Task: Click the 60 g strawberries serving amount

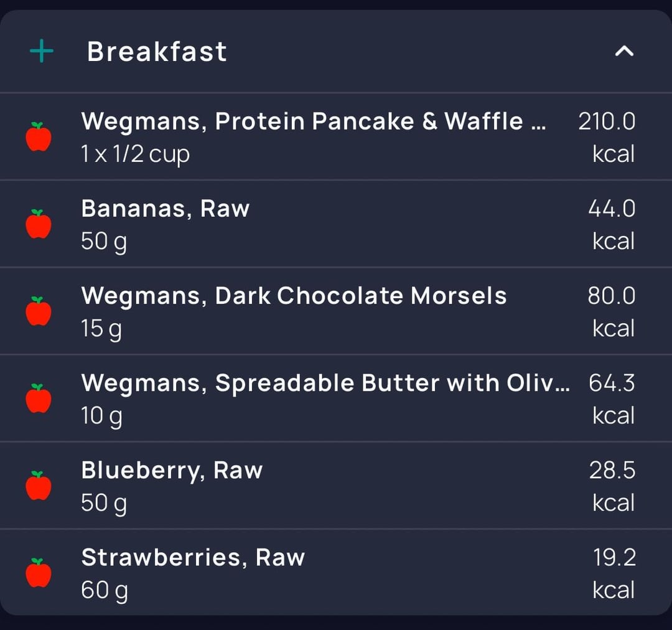Action: point(105,591)
